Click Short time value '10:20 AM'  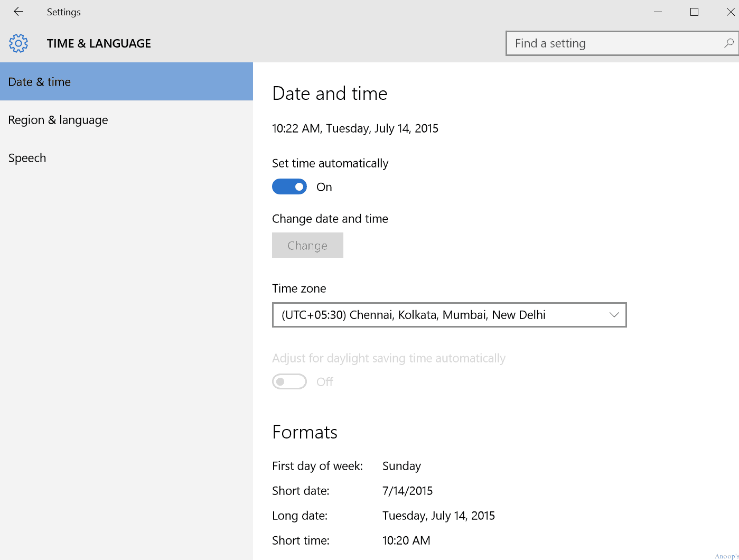(x=406, y=540)
